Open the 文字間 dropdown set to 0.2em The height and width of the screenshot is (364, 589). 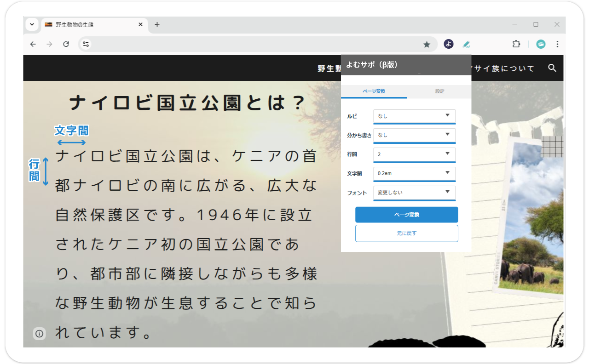coord(414,174)
